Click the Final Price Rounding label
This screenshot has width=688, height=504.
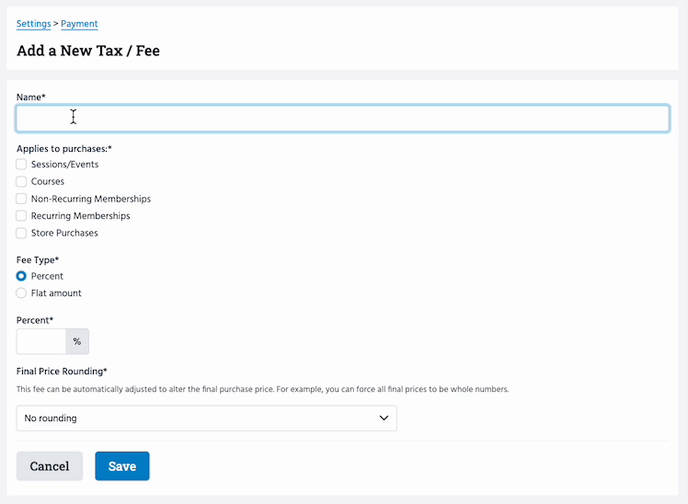62,372
